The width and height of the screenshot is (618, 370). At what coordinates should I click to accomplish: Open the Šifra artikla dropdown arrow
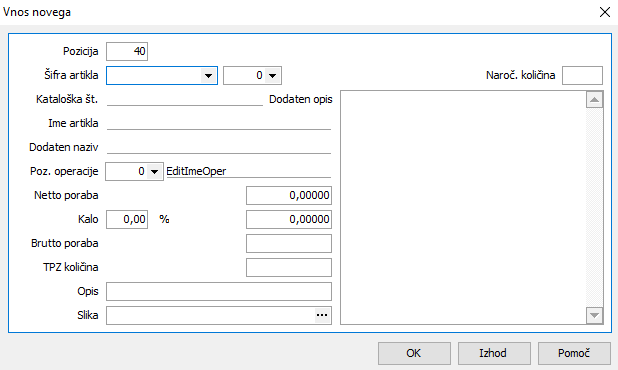coord(208,75)
